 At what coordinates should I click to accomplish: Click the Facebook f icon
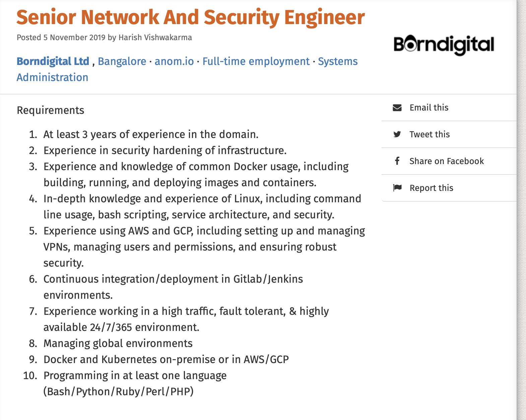coord(397,161)
